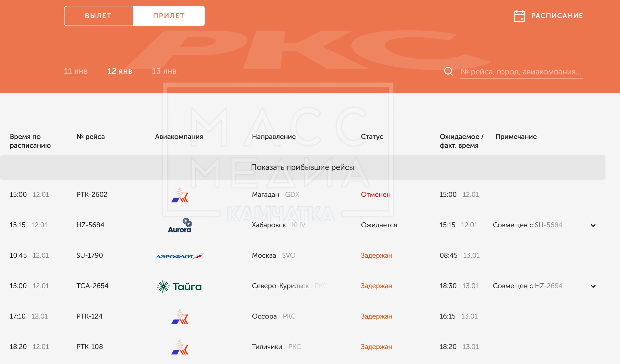Viewport: 620px width, 364px height.
Task: Click the Отменен status of Магадан flight
Action: click(x=375, y=195)
